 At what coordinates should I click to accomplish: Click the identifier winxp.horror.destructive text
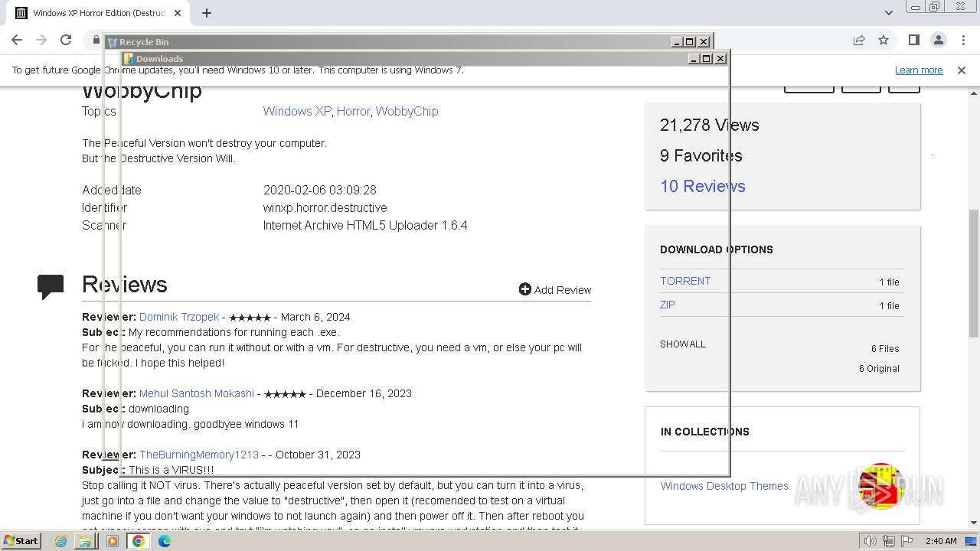click(x=325, y=207)
